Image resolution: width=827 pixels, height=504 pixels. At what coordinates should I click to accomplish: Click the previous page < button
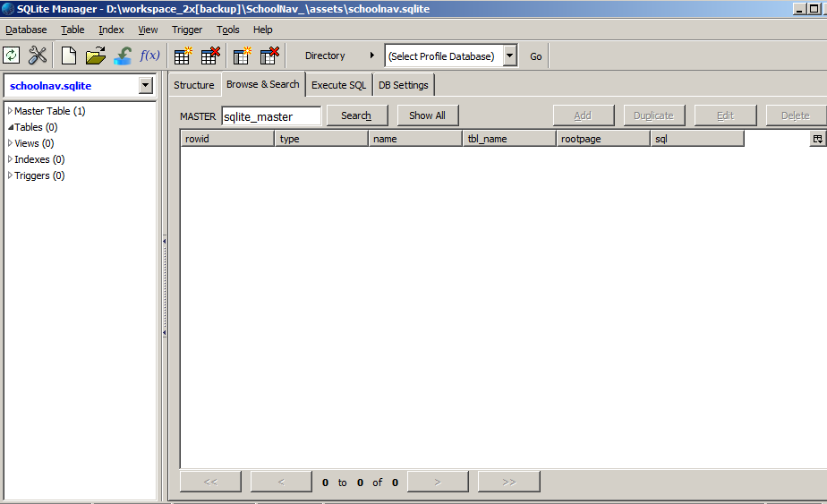click(x=281, y=482)
